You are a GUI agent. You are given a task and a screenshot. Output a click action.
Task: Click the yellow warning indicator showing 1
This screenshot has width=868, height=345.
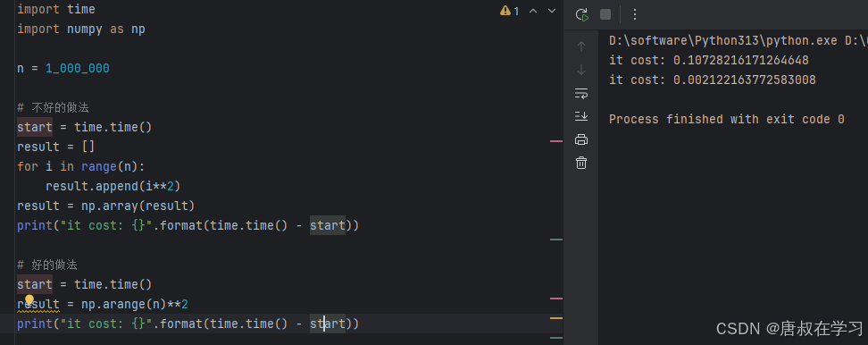[x=510, y=11]
